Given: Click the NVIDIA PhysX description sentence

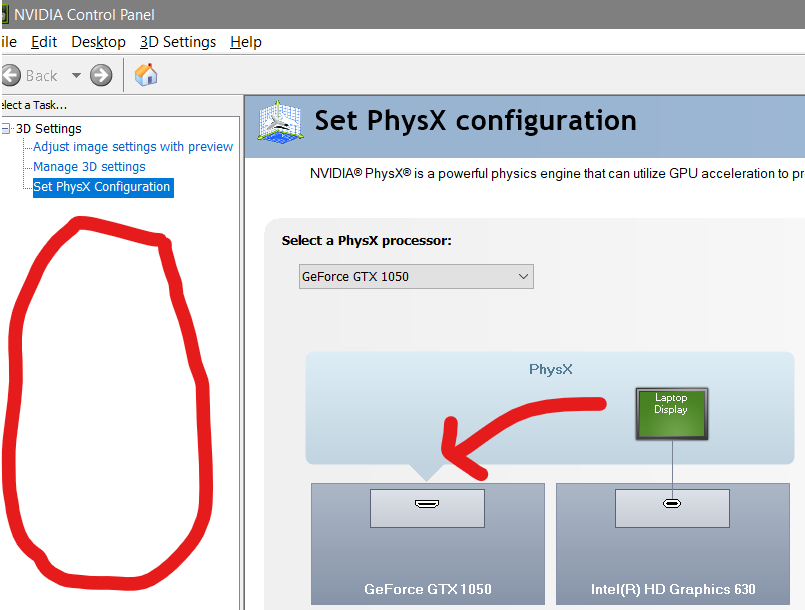Looking at the screenshot, I should pyautogui.click(x=557, y=174).
